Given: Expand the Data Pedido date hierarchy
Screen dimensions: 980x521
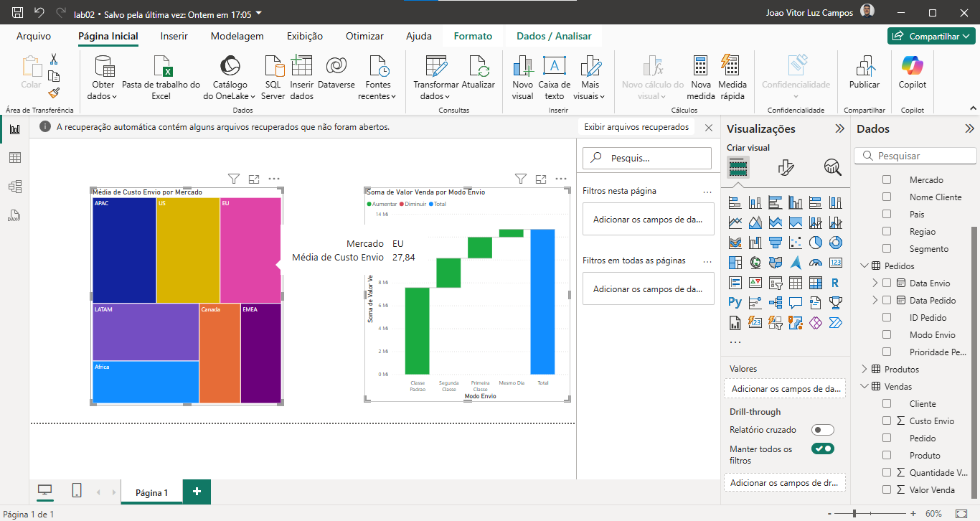Looking at the screenshot, I should click(875, 301).
